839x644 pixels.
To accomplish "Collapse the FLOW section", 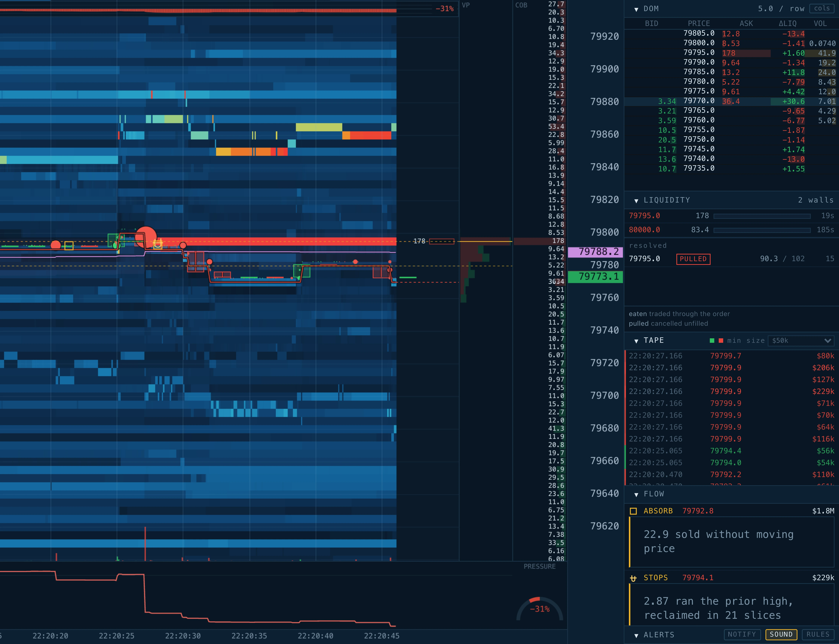I will coord(636,494).
